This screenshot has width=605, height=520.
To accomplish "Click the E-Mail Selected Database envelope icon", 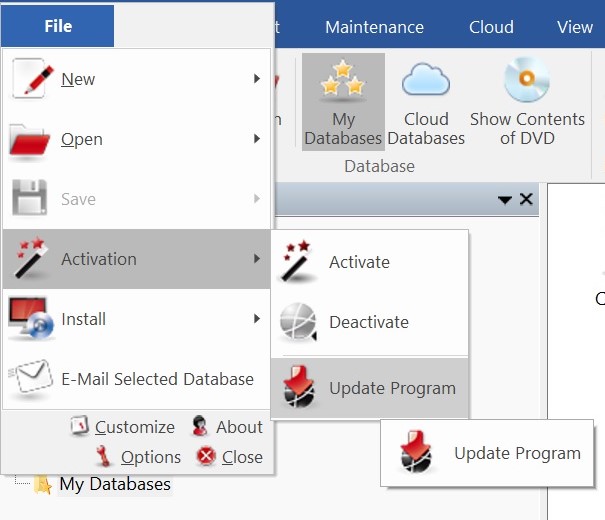I will coord(31,379).
